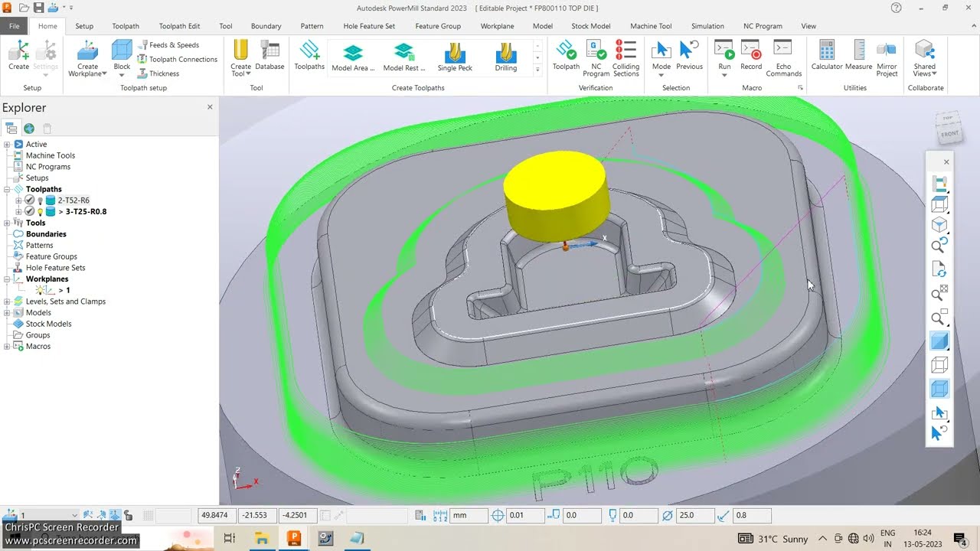
Task: Expand the Models tree node
Action: [x=7, y=312]
